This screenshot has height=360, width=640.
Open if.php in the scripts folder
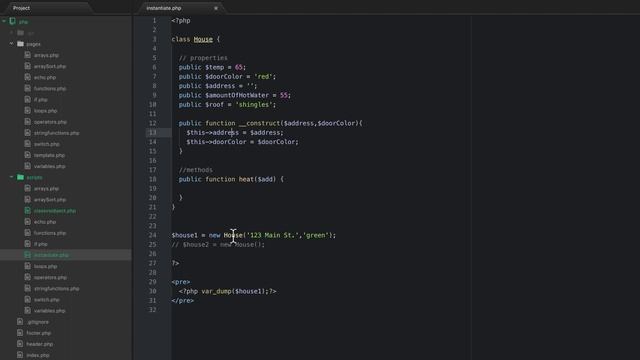(40, 244)
